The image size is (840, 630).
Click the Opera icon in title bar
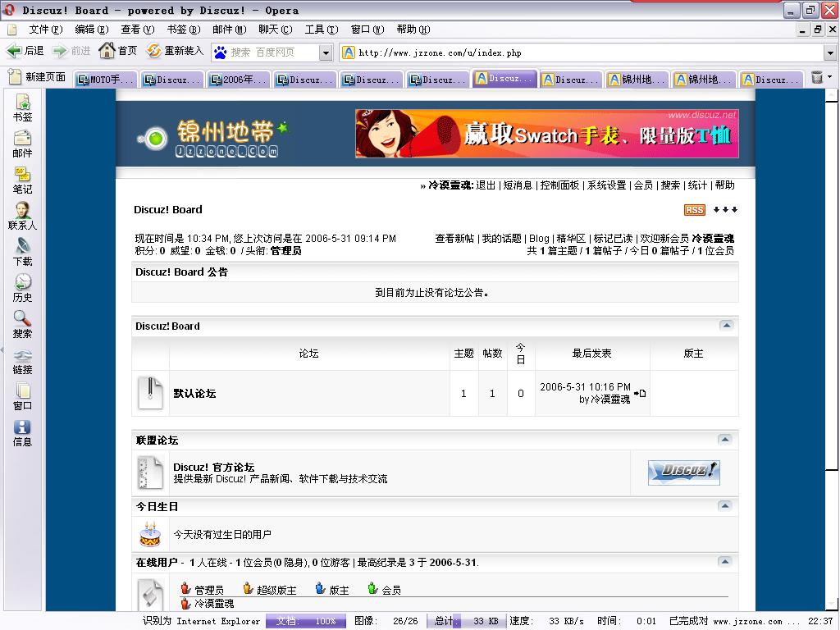9,10
